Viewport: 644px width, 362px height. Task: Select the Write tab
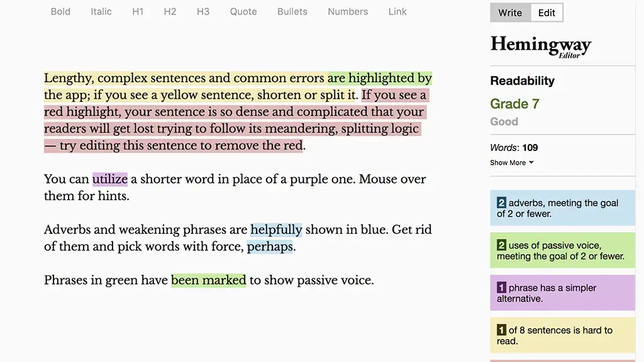coord(509,12)
